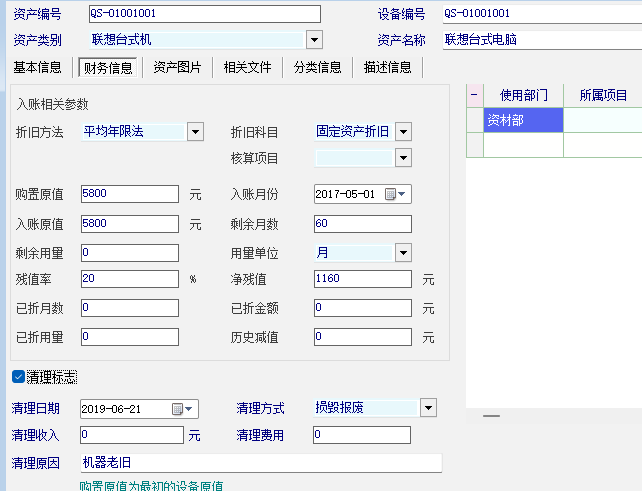Click the minus button in table header

[474, 95]
